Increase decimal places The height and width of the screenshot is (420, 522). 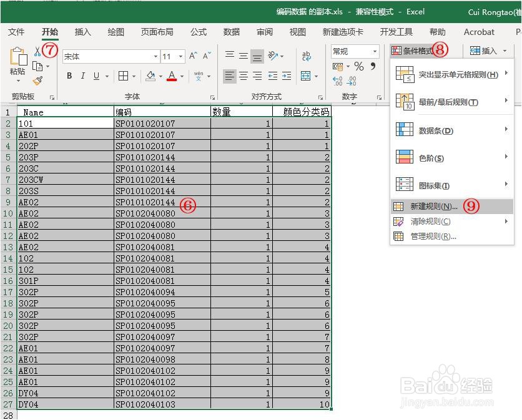(337, 81)
